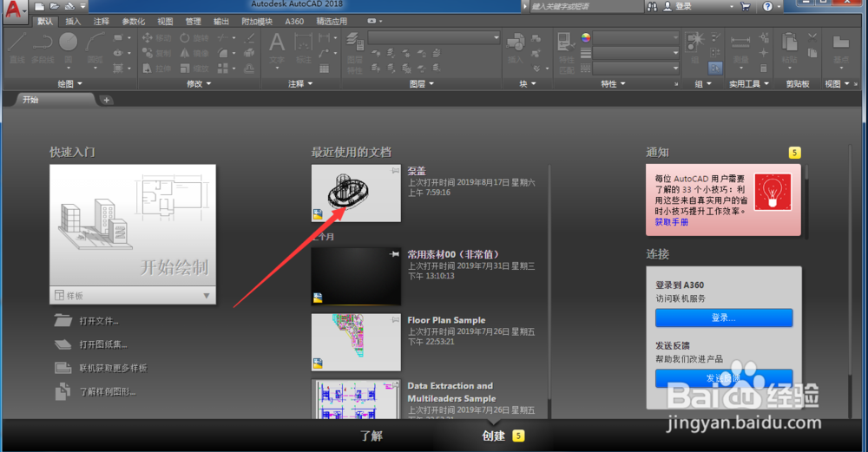The height and width of the screenshot is (452, 868).
Task: Open the 泵盖 drawing thumbnail
Action: 356,193
